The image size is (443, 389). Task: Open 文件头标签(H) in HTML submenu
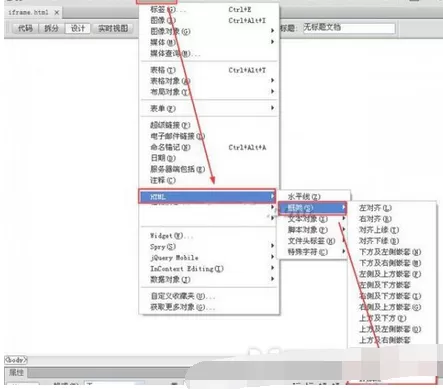[x=314, y=241]
